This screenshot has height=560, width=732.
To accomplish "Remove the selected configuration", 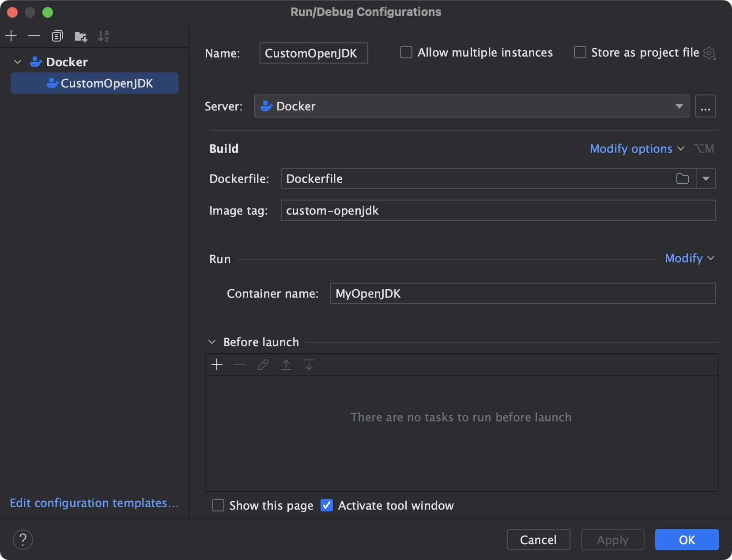I will [x=34, y=36].
